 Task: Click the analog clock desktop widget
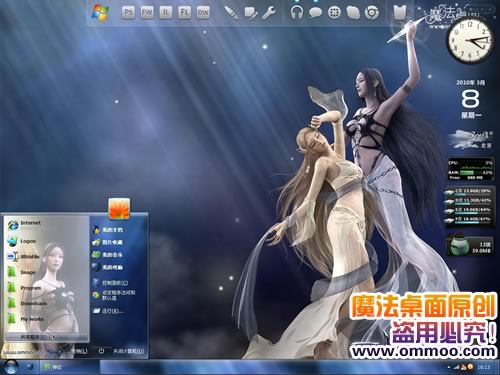[470, 41]
